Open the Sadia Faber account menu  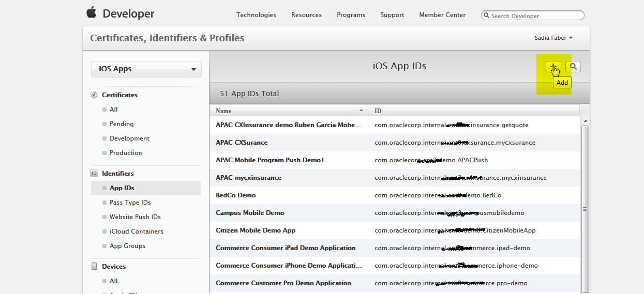[553, 38]
